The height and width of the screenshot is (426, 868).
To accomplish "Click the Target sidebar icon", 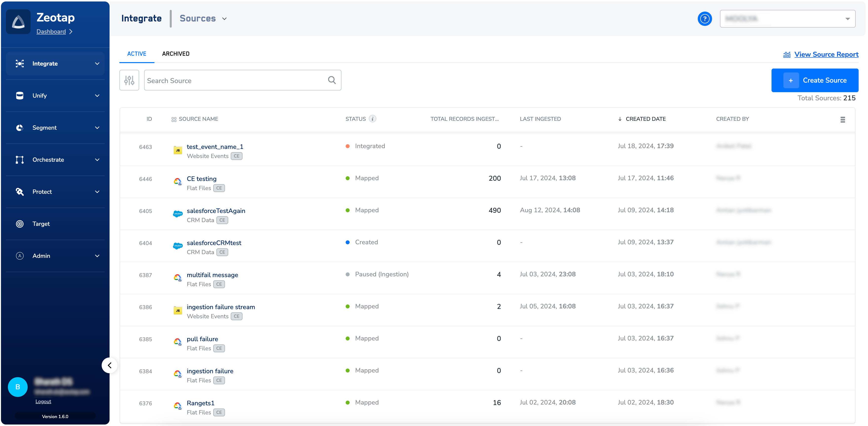I will click(x=19, y=224).
